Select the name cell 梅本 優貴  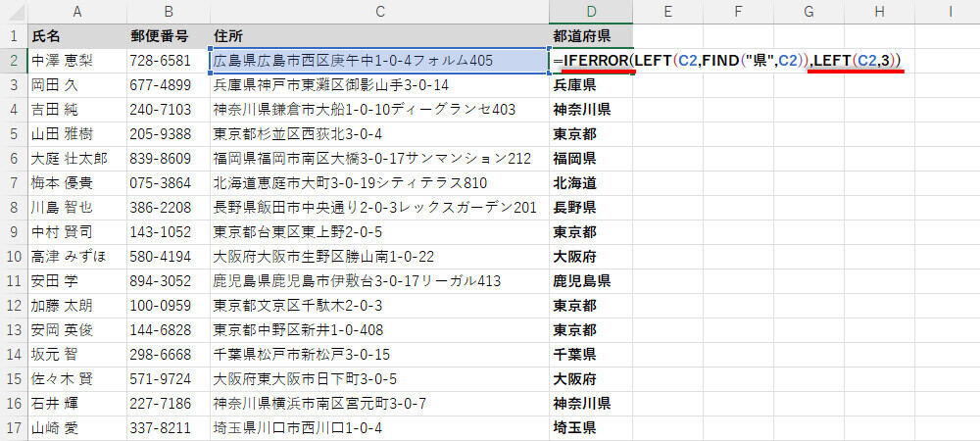tap(77, 183)
